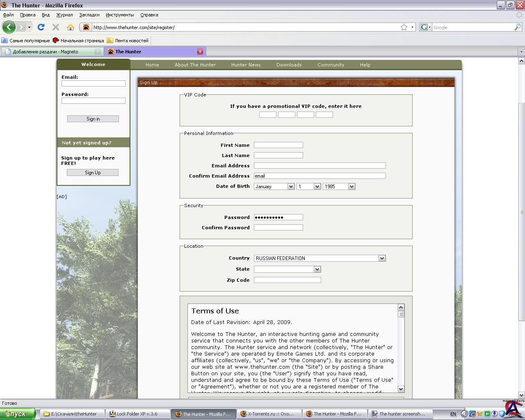This screenshot has height=420, width=525.
Task: Click the Confirm Password field
Action: (x=278, y=227)
